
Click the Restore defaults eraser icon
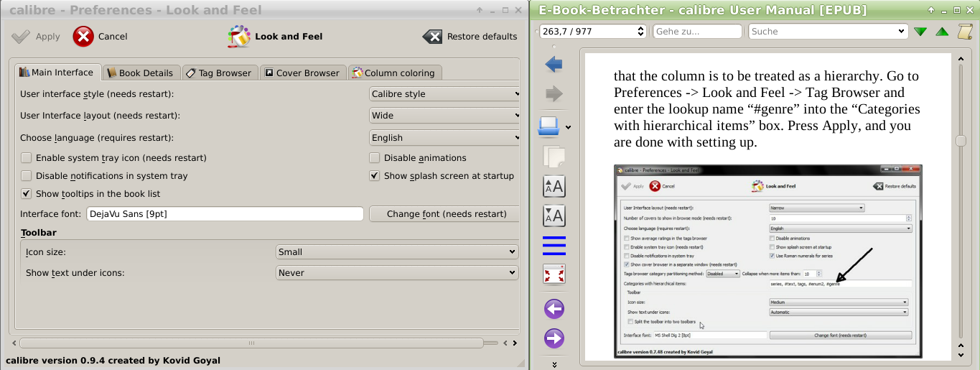click(432, 37)
